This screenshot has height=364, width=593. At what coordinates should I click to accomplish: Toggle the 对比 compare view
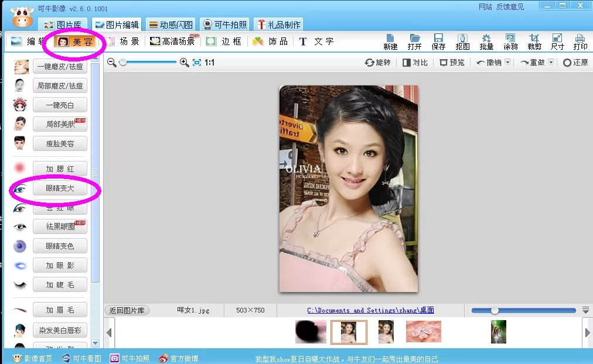point(415,62)
